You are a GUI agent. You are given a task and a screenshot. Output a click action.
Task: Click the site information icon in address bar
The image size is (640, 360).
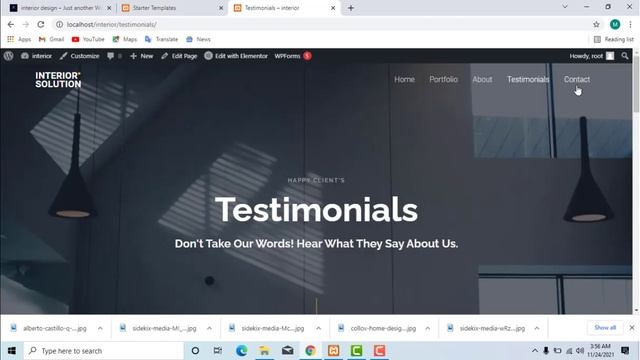point(60,24)
